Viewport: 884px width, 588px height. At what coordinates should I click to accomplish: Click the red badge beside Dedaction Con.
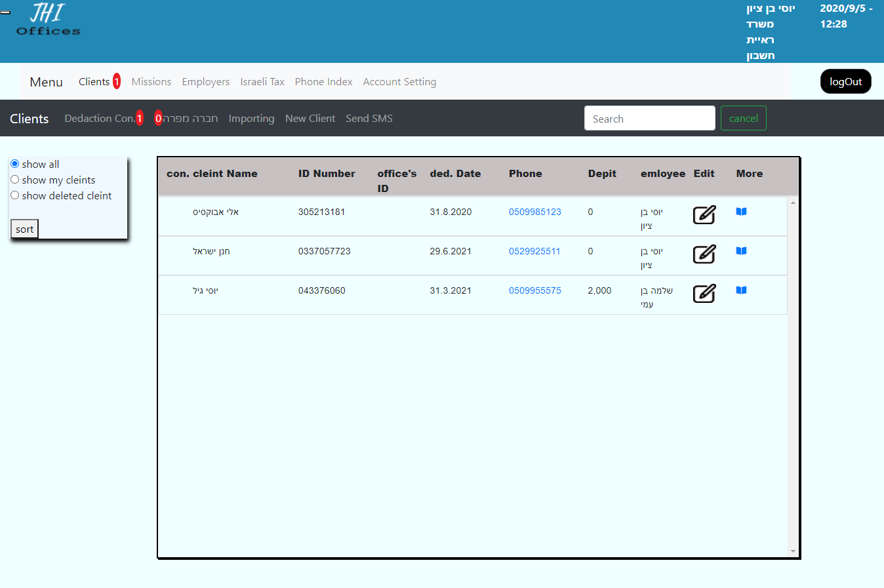pyautogui.click(x=140, y=118)
